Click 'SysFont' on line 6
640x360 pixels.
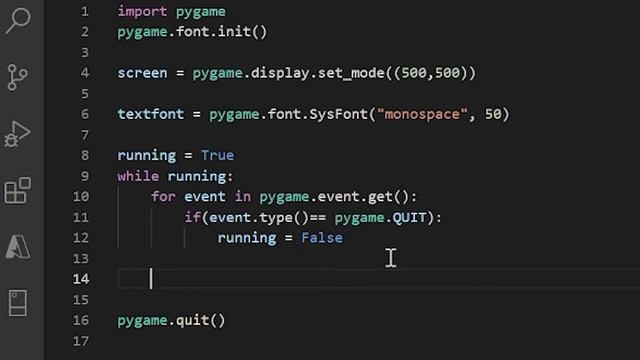click(338, 114)
